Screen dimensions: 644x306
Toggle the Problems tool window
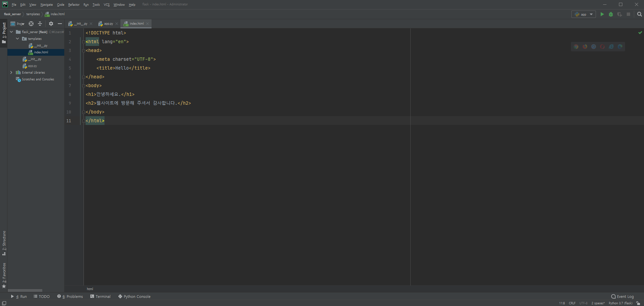tap(70, 297)
